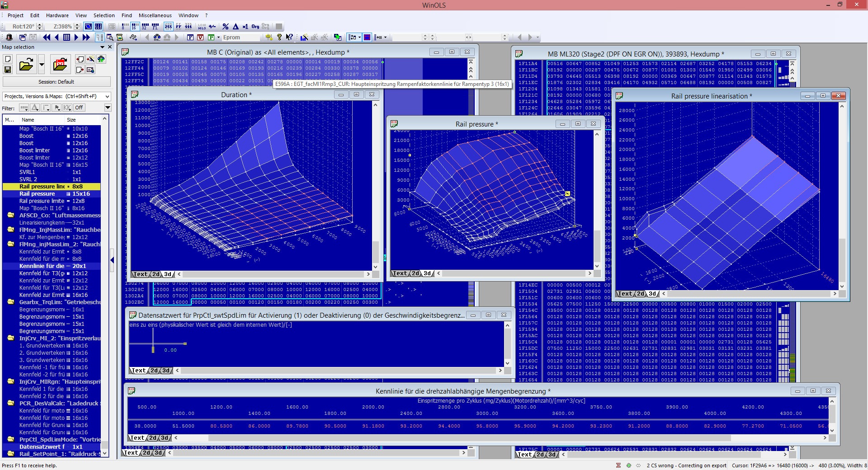Open the Hardware menu
Viewport: 868px width, 470px height.
coord(57,15)
